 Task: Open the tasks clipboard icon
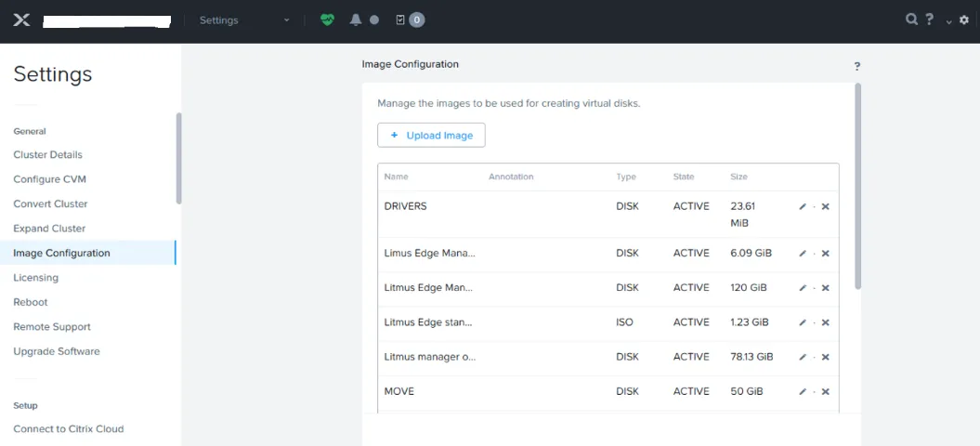click(400, 20)
